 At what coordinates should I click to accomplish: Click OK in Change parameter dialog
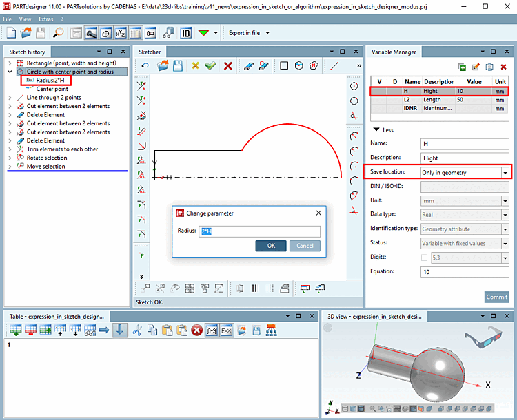[270, 246]
